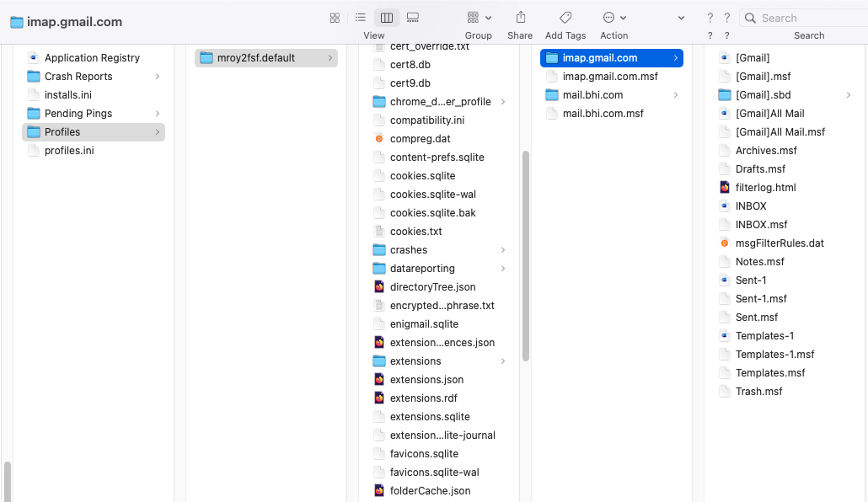
Task: Switch to gallery view
Action: point(412,18)
